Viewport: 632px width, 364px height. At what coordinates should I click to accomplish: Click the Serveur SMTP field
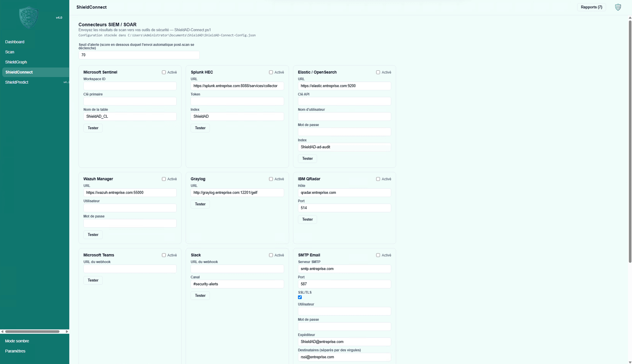pyautogui.click(x=344, y=269)
